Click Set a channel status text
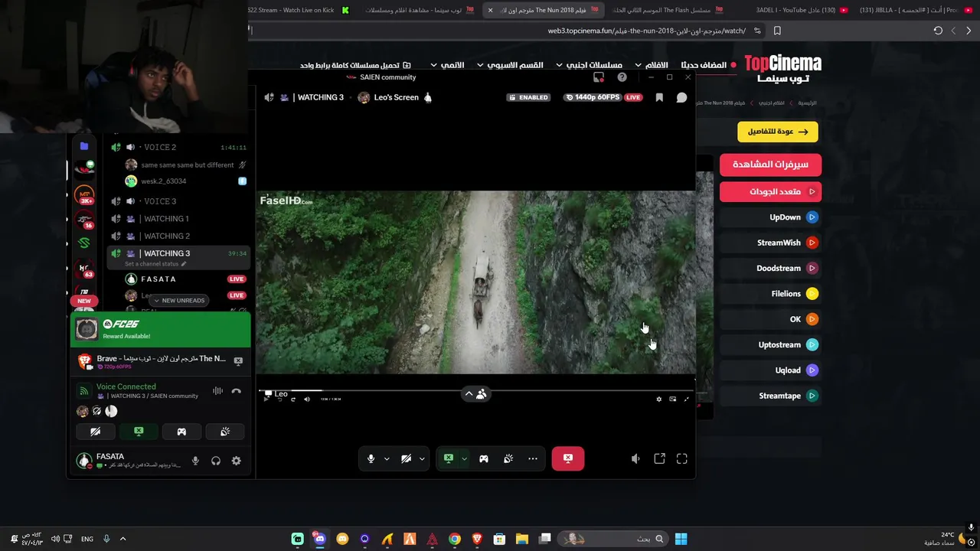Image resolution: width=980 pixels, height=551 pixels. click(152, 264)
